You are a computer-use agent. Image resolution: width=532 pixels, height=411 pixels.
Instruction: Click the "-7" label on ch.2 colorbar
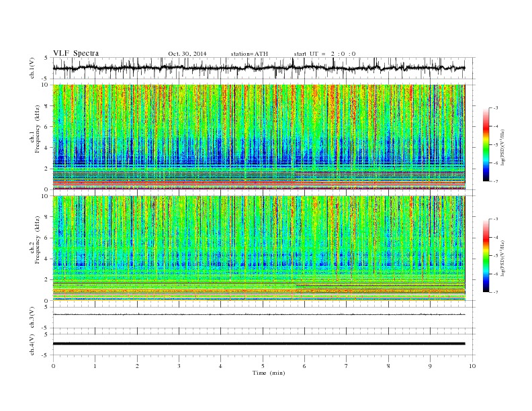coord(495,292)
